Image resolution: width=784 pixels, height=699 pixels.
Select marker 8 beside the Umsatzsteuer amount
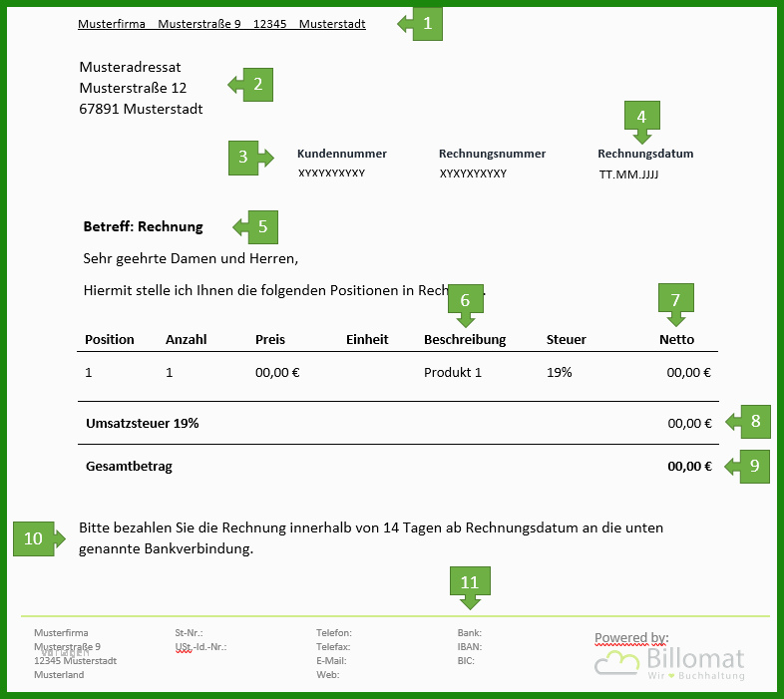coord(748,422)
